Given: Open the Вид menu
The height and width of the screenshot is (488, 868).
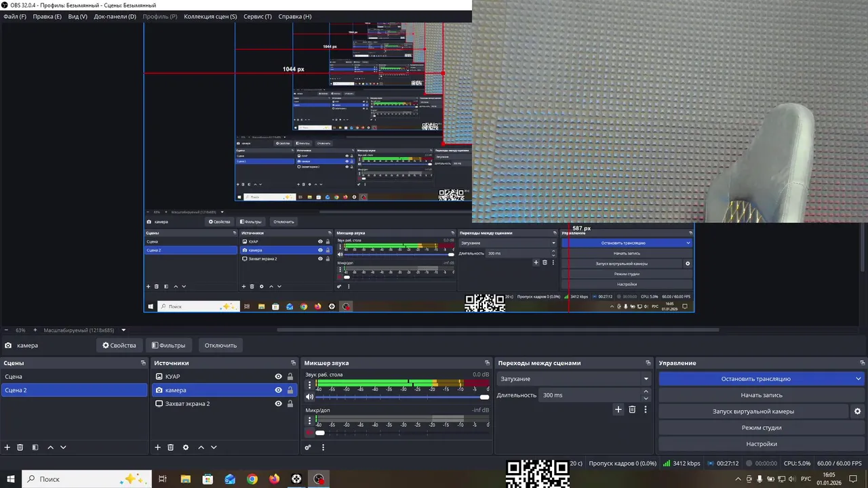Looking at the screenshot, I should click(77, 16).
